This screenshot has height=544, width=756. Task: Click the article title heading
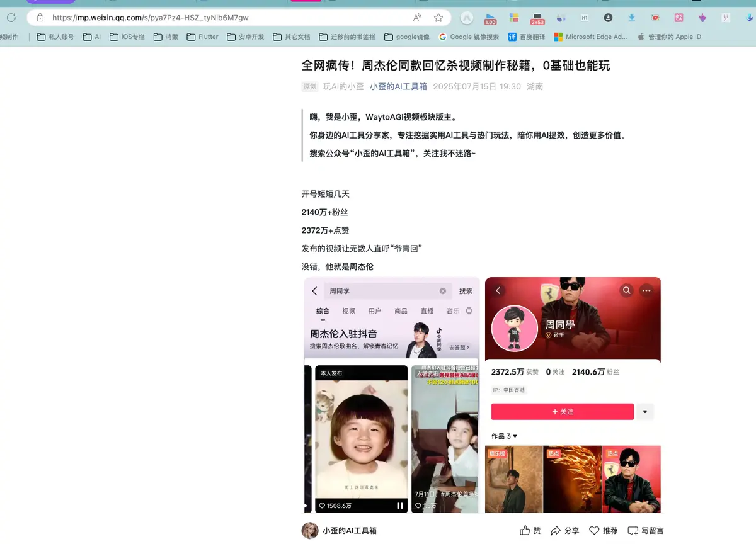coord(455,65)
